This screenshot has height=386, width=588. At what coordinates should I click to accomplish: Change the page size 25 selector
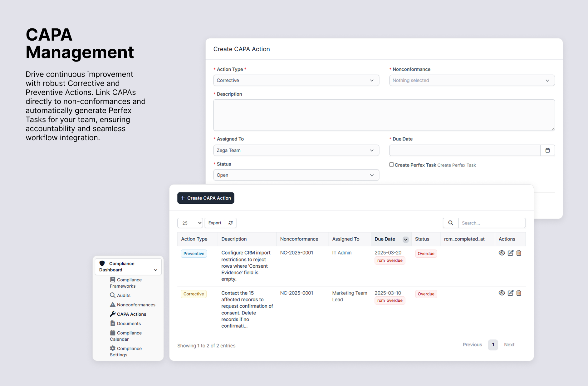(190, 223)
